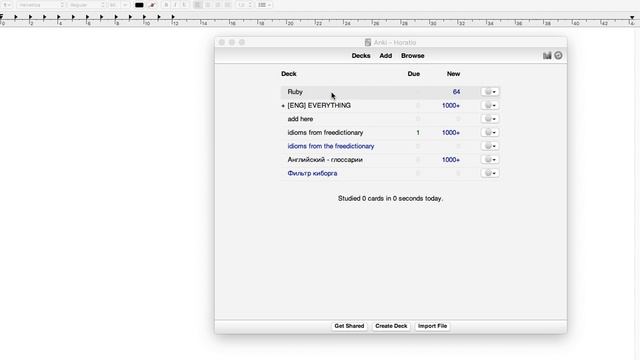
Task: Open the Ruby deck
Action: pos(295,92)
